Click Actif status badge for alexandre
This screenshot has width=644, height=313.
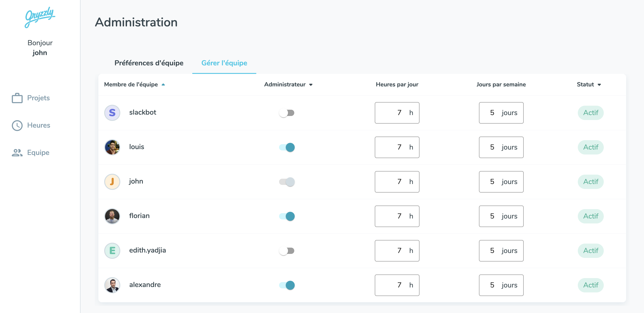pyautogui.click(x=591, y=285)
